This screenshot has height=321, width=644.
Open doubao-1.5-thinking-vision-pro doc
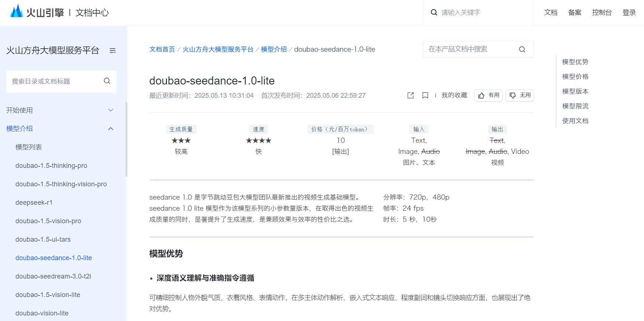click(x=61, y=184)
